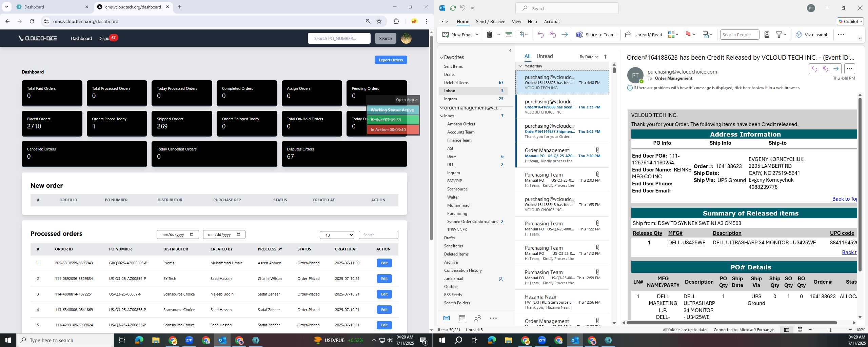
Task: Collapse the Favorites folder group
Action: [x=442, y=58]
